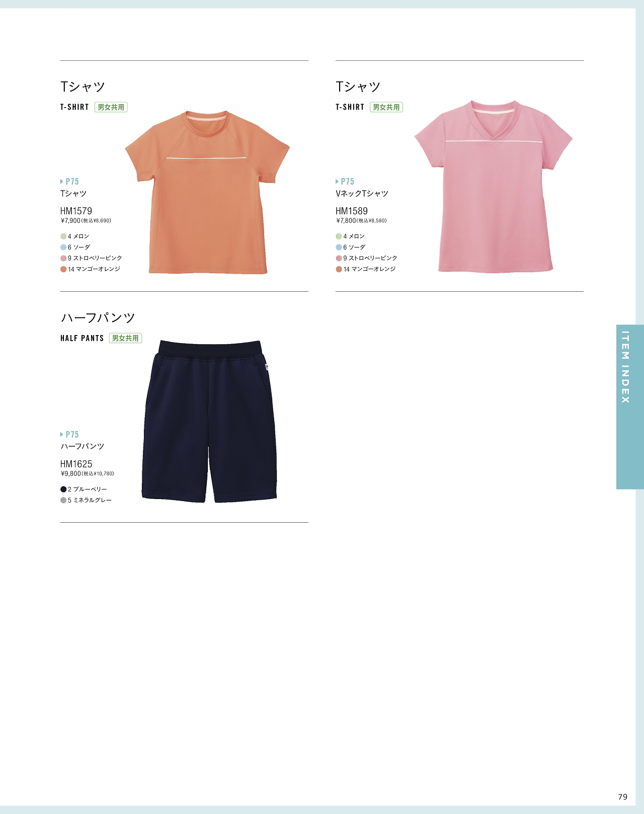This screenshot has height=814, width=644.
Task: Select melon color swatch for HM1589
Action: pos(339,236)
